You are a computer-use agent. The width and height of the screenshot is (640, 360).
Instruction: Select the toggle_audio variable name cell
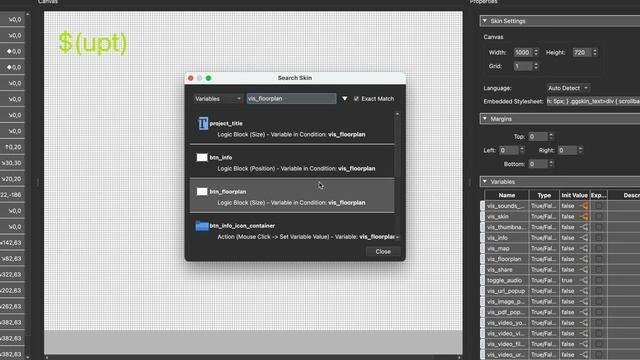point(507,280)
